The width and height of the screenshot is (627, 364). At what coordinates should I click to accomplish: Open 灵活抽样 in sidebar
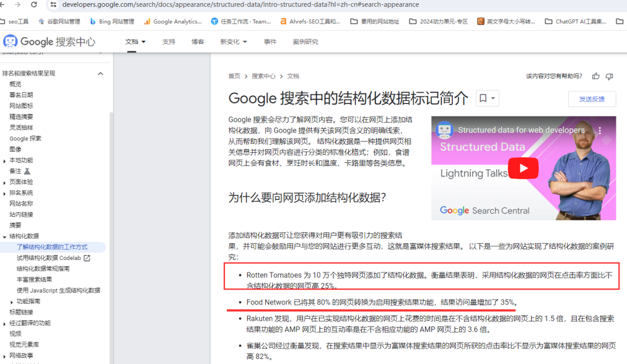21,127
